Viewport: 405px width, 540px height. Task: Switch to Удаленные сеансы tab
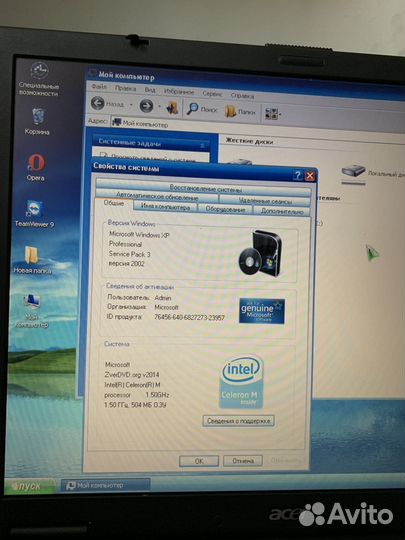[265, 200]
